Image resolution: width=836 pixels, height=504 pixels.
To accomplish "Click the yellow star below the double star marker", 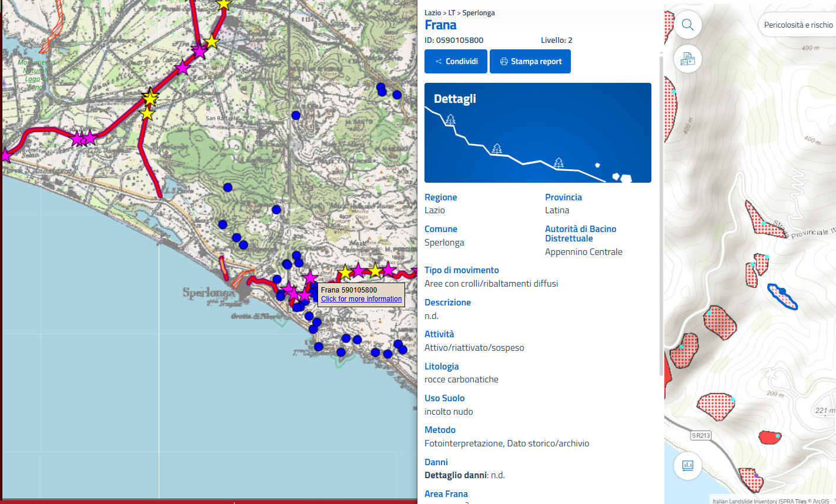I will point(147,114).
